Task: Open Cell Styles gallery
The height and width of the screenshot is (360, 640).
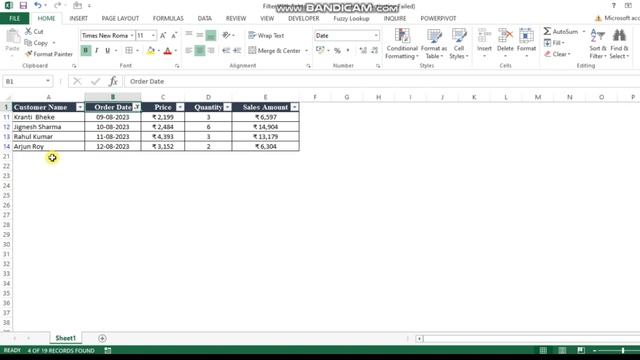Action: [459, 44]
